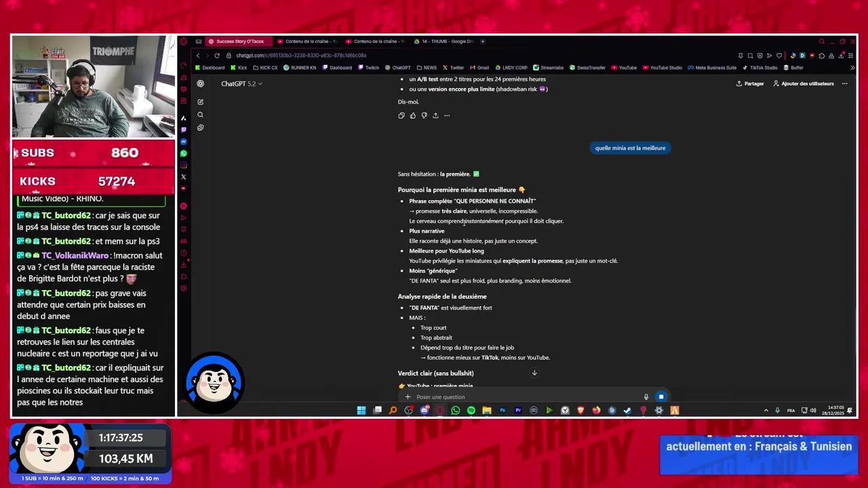
Task: Open the conversation options three-dot menu
Action: 845,83
